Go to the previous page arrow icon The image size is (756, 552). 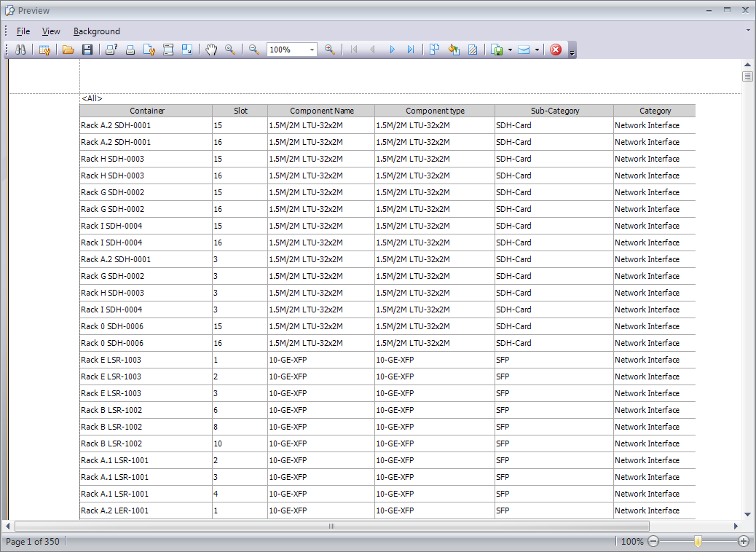[372, 50]
